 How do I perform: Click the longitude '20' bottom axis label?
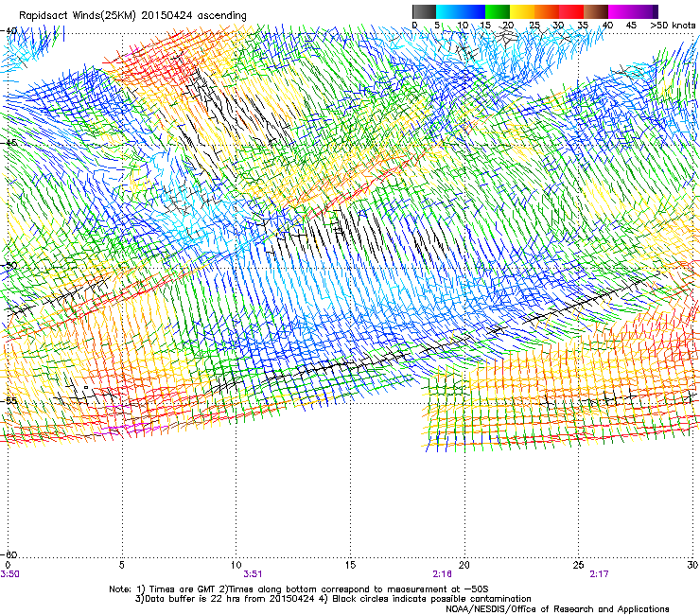(464, 565)
